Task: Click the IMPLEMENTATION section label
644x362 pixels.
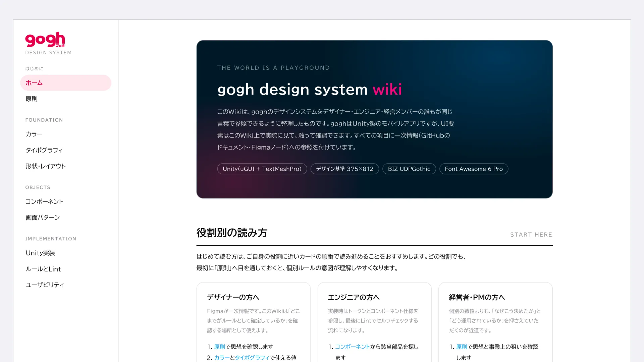Action: click(51, 239)
